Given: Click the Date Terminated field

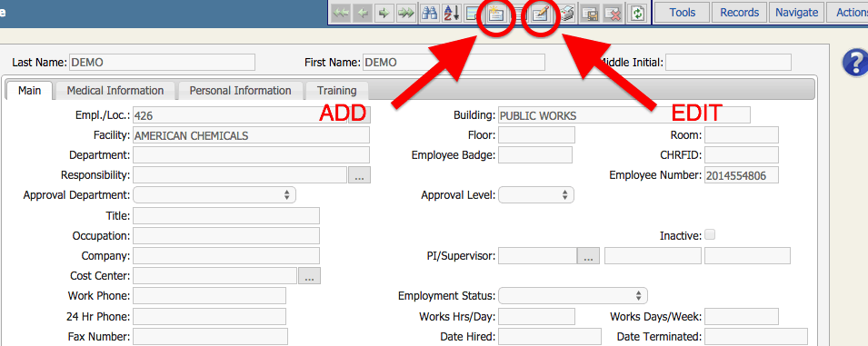Looking at the screenshot, I should click(756, 336).
